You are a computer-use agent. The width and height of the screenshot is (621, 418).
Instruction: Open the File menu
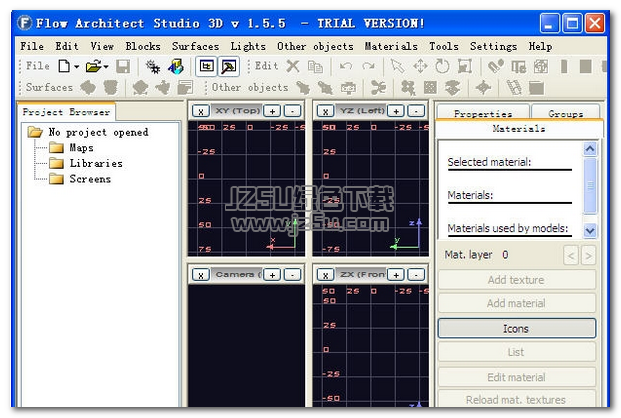point(32,46)
